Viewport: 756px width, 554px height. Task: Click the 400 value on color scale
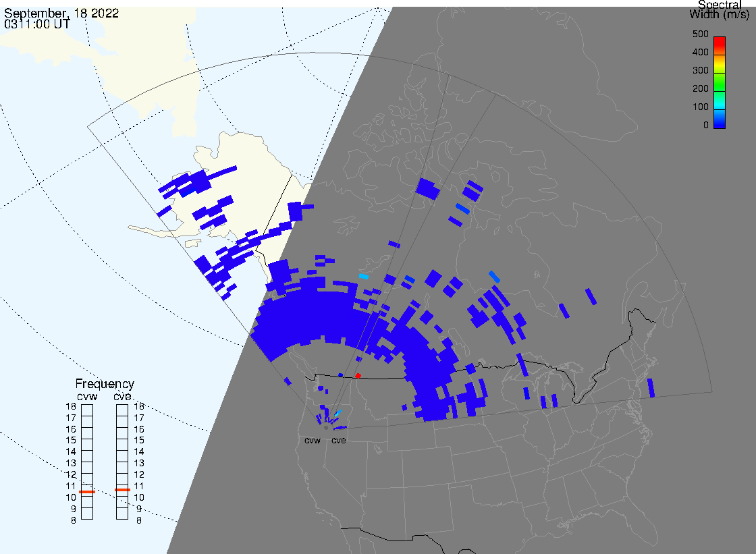pos(701,52)
